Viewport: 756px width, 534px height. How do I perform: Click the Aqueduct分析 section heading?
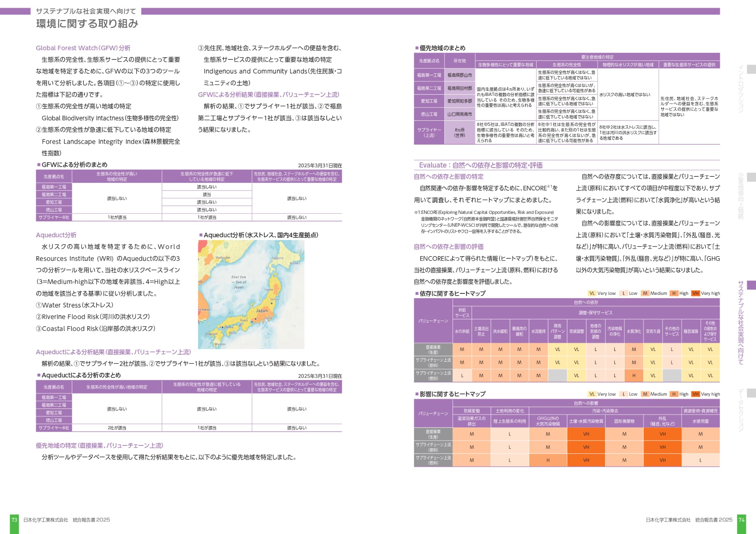[x=56, y=235]
